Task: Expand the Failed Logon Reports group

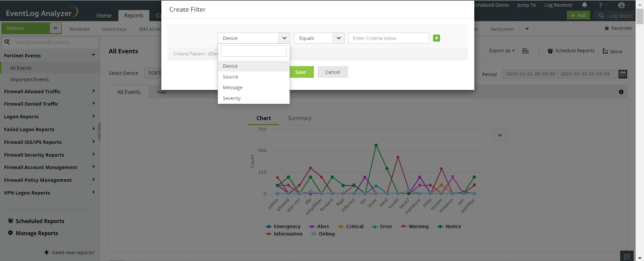Action: [x=94, y=129]
